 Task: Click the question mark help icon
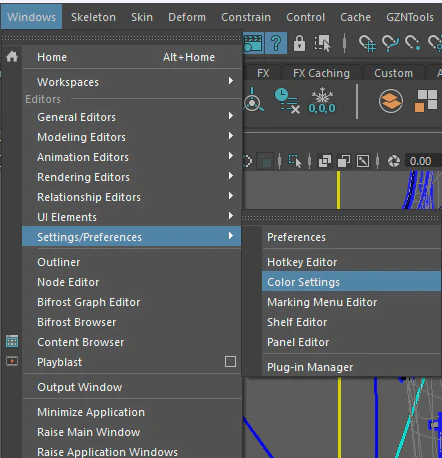coord(276,43)
